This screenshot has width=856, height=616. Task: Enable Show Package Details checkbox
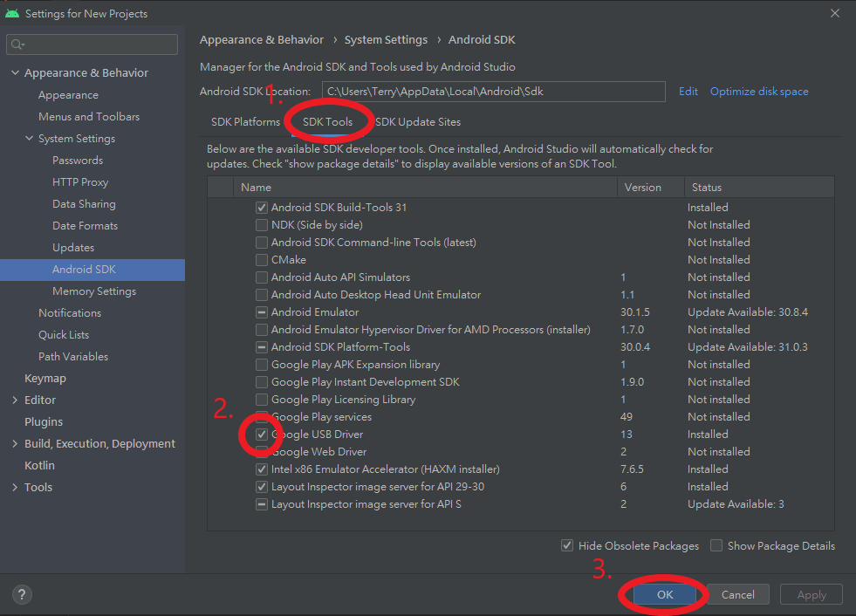coord(716,545)
